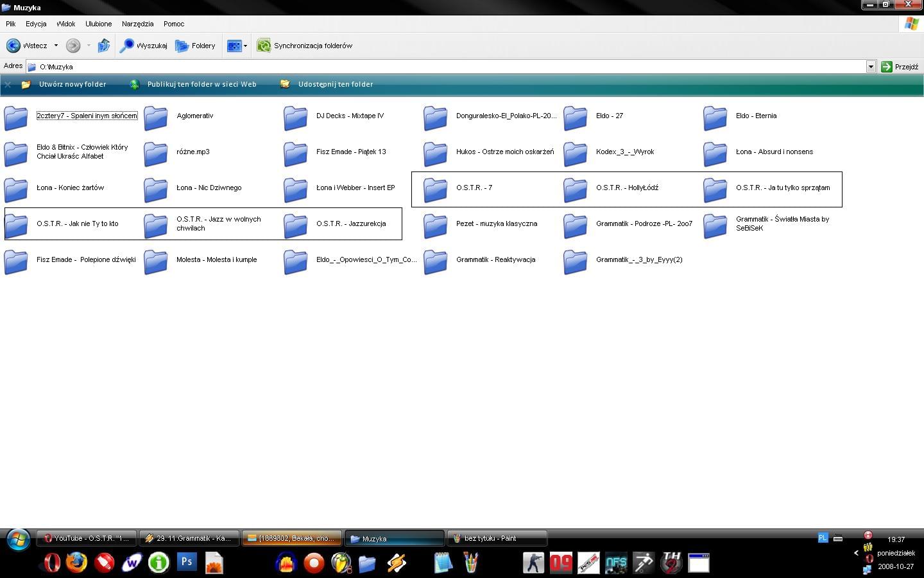This screenshot has width=924, height=578.
Task: Click the PL language indicator in tray
Action: tap(823, 538)
